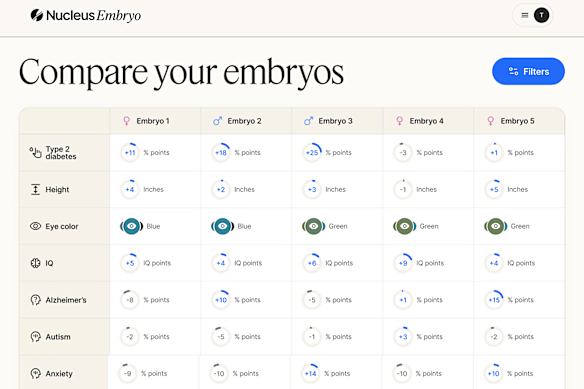The width and height of the screenshot is (584, 389).
Task: Click the male symbol next to Embryo 3
Action: 308,121
